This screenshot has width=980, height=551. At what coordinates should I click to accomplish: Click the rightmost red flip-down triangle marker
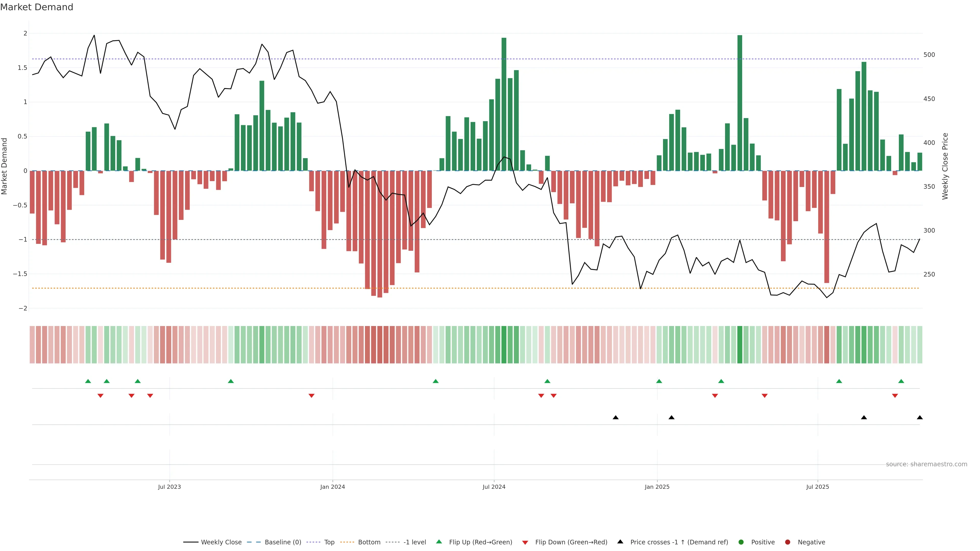pos(895,396)
